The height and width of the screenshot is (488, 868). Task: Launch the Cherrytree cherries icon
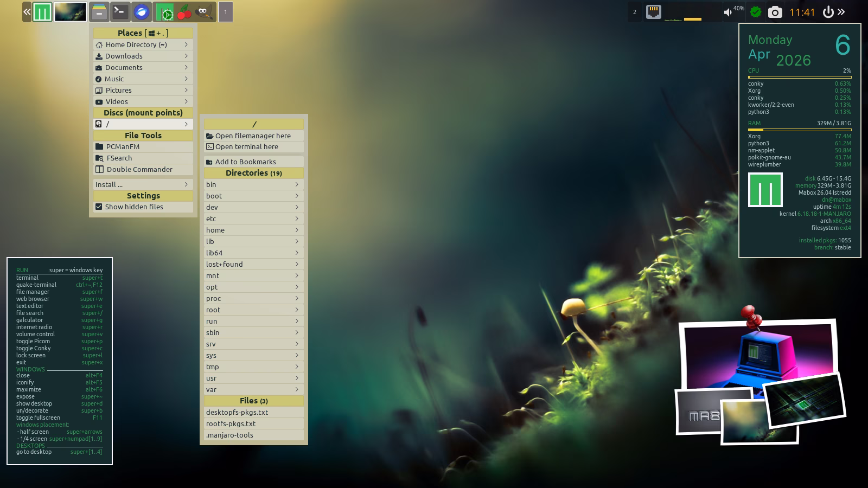pos(184,12)
